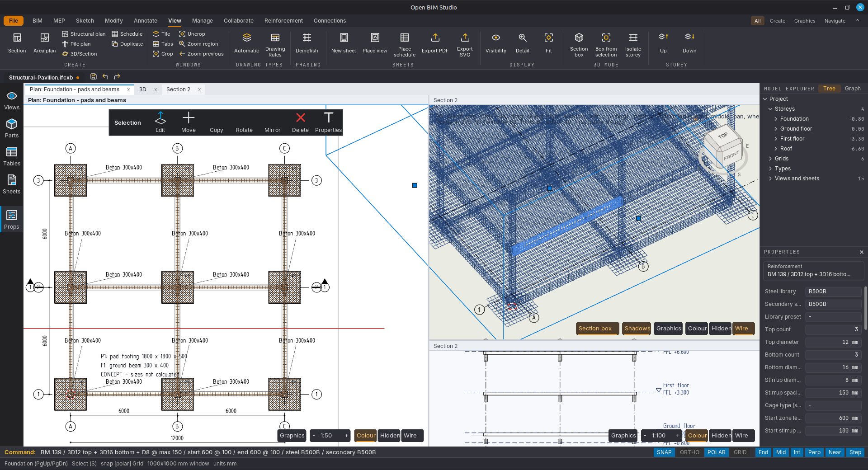
Task: Toggle SNAP in the status bar
Action: [664, 452]
